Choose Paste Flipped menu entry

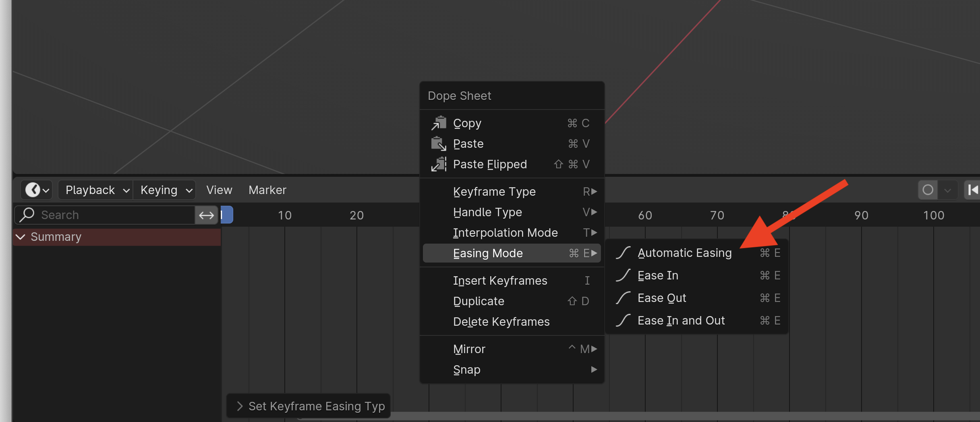pyautogui.click(x=512, y=164)
